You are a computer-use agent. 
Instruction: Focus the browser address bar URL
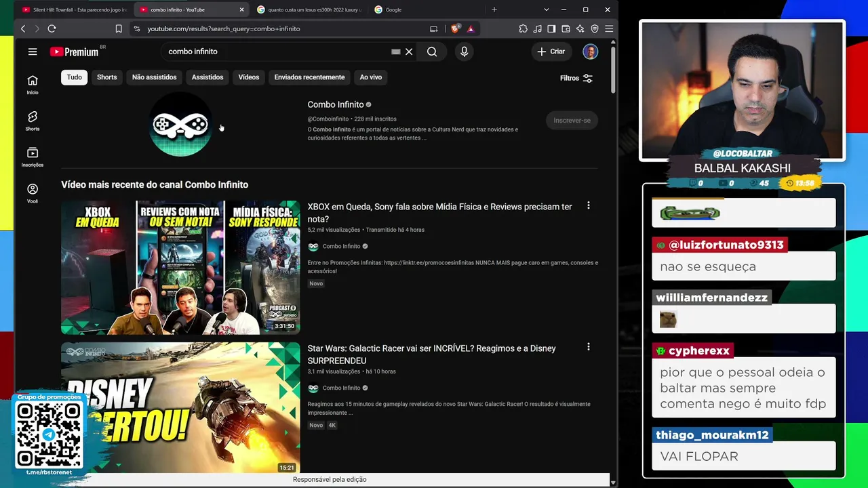pos(224,28)
